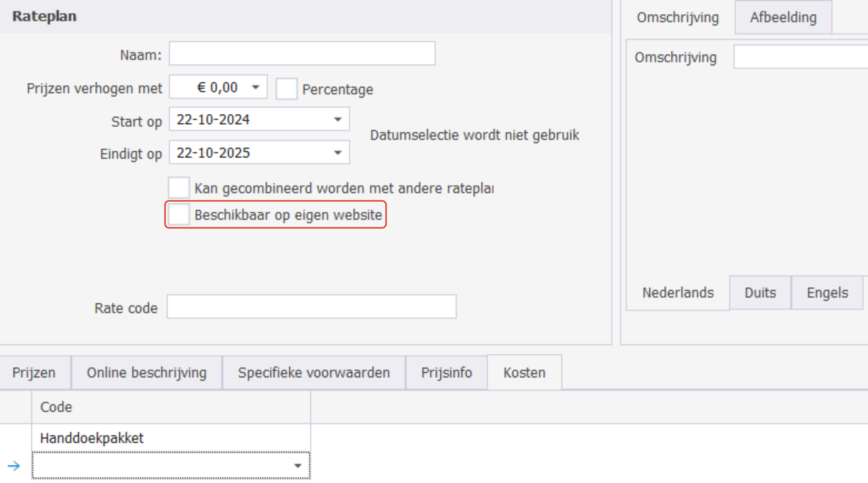Open the 'Online beschrijving' tab
This screenshot has height=483, width=868.
click(147, 373)
